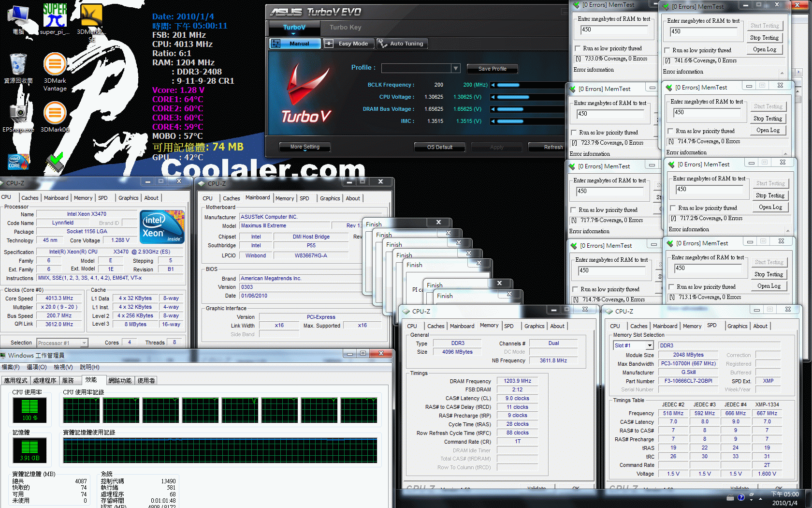This screenshot has height=508, width=812.
Task: Toggle low priority in the 713.1% coverage MemTest
Action: click(x=671, y=287)
